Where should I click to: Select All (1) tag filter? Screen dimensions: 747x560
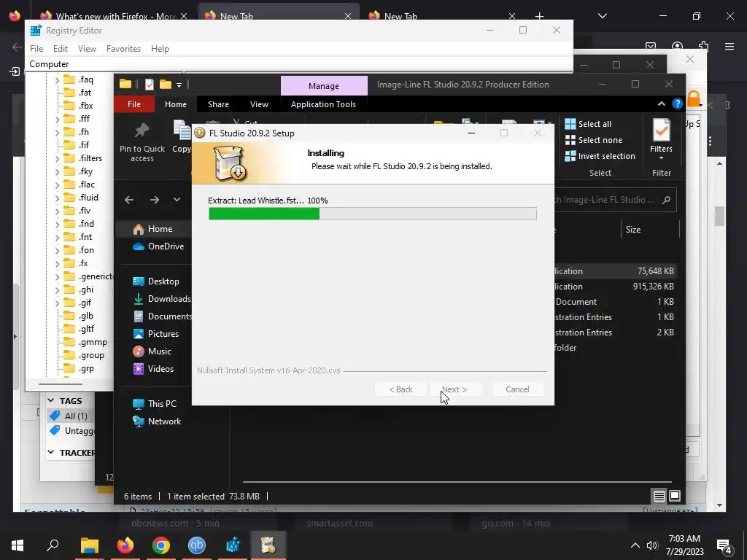(x=69, y=416)
